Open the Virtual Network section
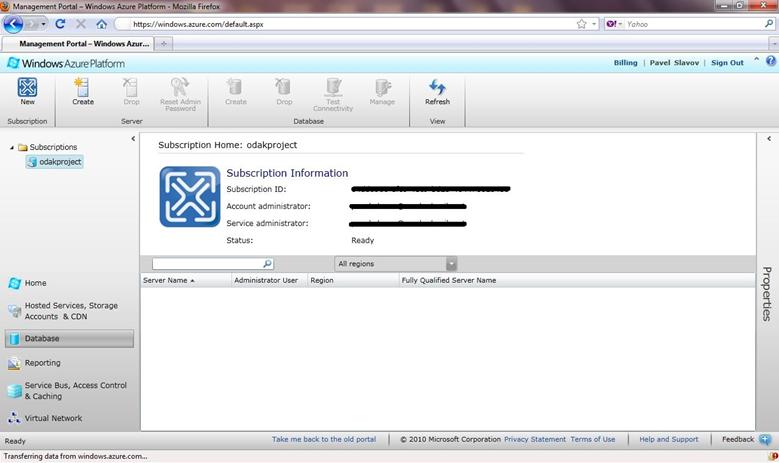 pyautogui.click(x=45, y=418)
